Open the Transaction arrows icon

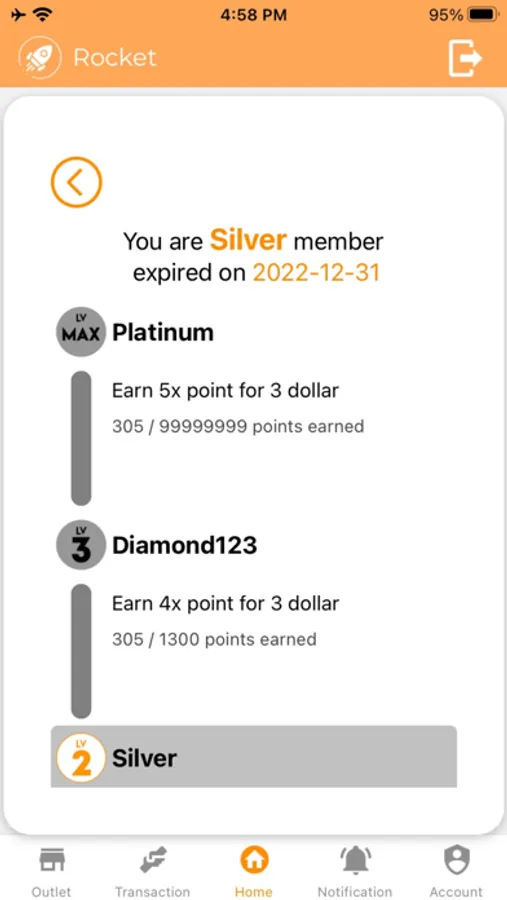point(153,860)
